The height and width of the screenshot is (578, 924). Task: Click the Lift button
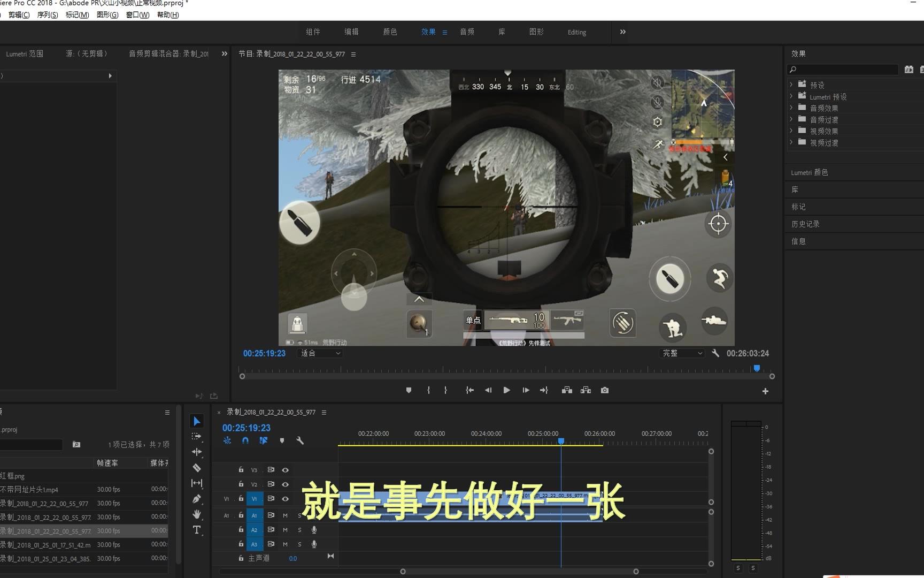[567, 390]
